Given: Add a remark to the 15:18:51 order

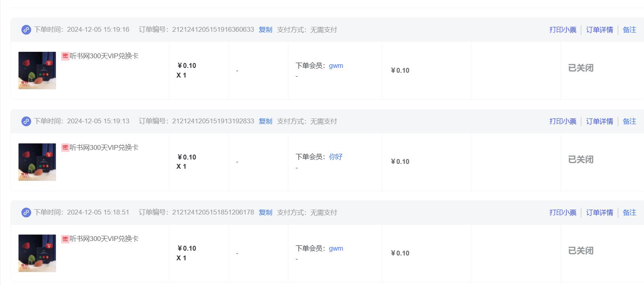Looking at the screenshot, I should tap(630, 212).
